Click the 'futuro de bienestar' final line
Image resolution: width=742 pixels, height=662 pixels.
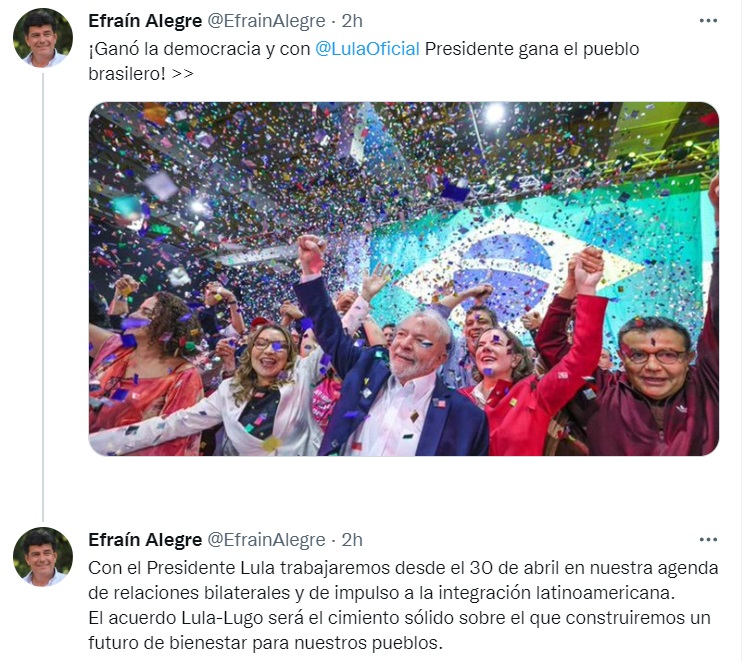[x=265, y=643]
